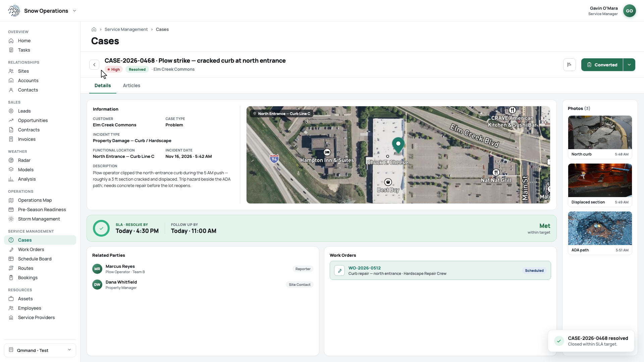Click the WO-2026-0512 pencil icon
The image size is (644, 362).
click(x=339, y=270)
